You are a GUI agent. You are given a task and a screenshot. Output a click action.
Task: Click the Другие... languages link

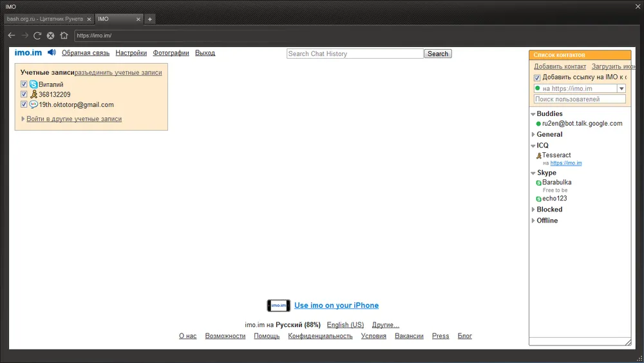(x=385, y=325)
